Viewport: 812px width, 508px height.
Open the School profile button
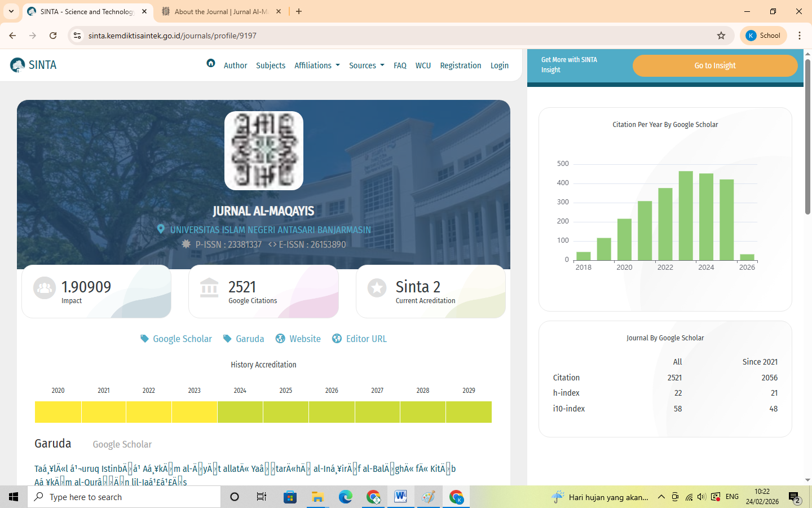763,36
